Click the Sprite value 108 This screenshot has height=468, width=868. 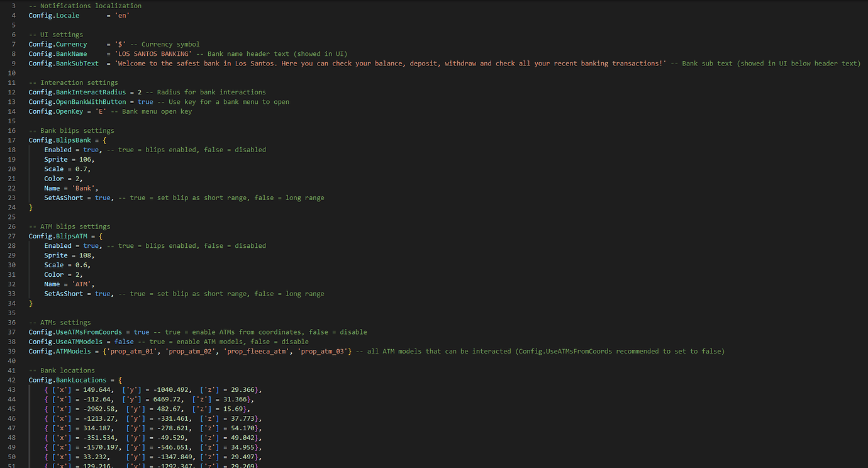point(85,255)
